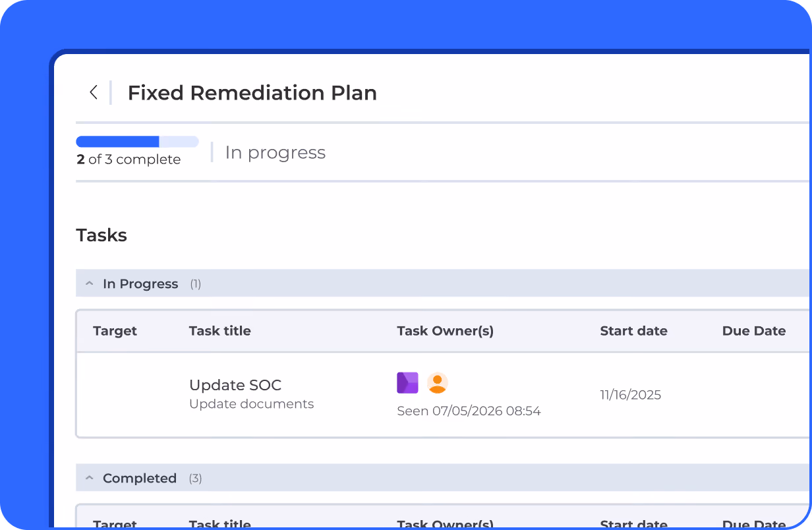
Task: Click the Seen 07/05/2026 08:54 text
Action: (x=469, y=411)
